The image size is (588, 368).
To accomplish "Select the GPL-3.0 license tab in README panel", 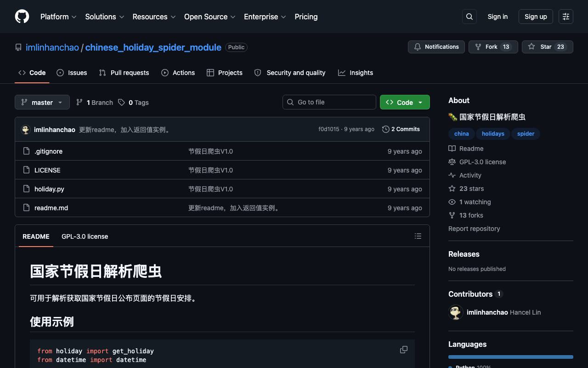I will (85, 236).
